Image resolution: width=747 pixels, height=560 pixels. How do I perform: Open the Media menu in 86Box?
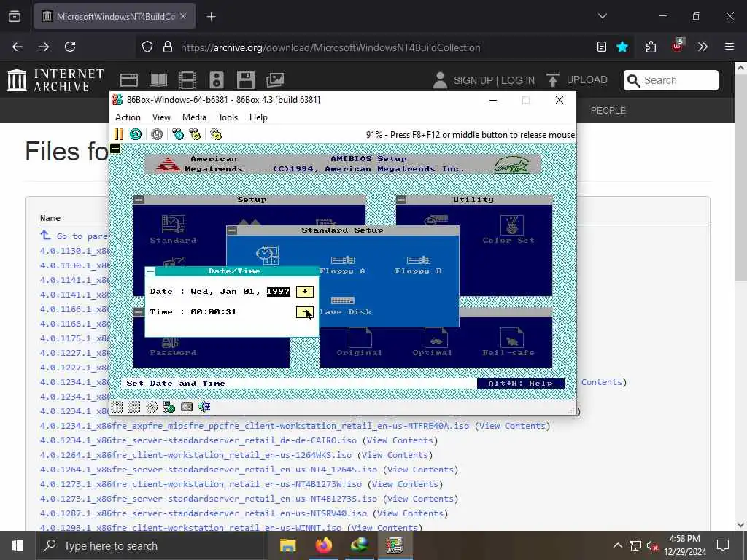194,117
